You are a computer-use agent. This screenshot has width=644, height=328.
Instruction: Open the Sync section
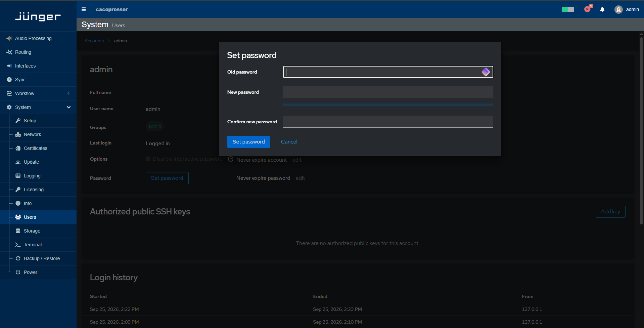(38, 80)
